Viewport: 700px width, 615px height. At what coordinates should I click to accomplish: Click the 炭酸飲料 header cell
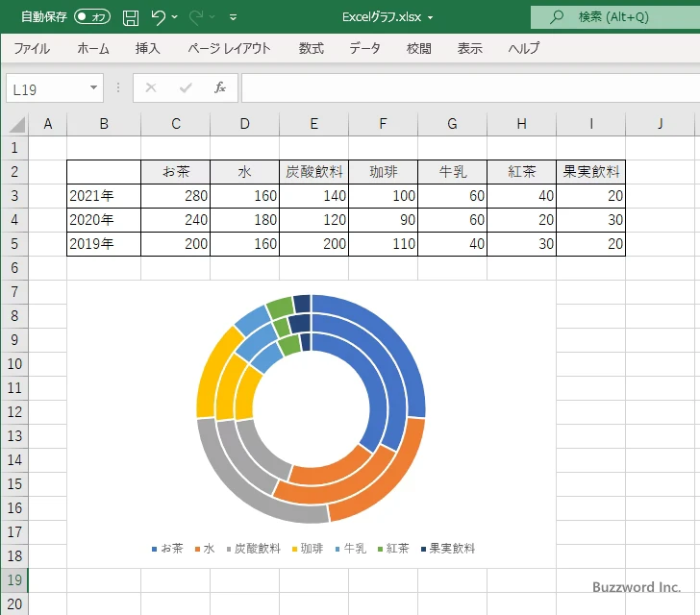click(313, 172)
